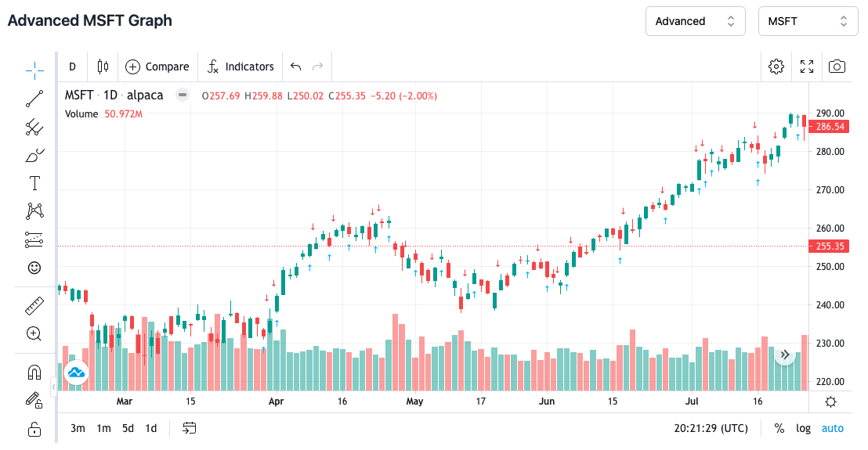868x450 pixels.
Task: Toggle percent scale on price axis
Action: coord(779,428)
